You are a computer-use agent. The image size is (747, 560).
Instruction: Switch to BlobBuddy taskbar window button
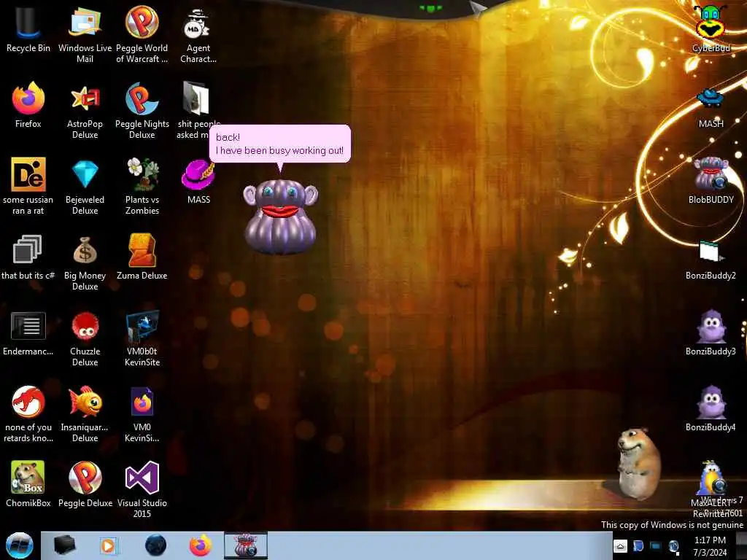coord(246,545)
